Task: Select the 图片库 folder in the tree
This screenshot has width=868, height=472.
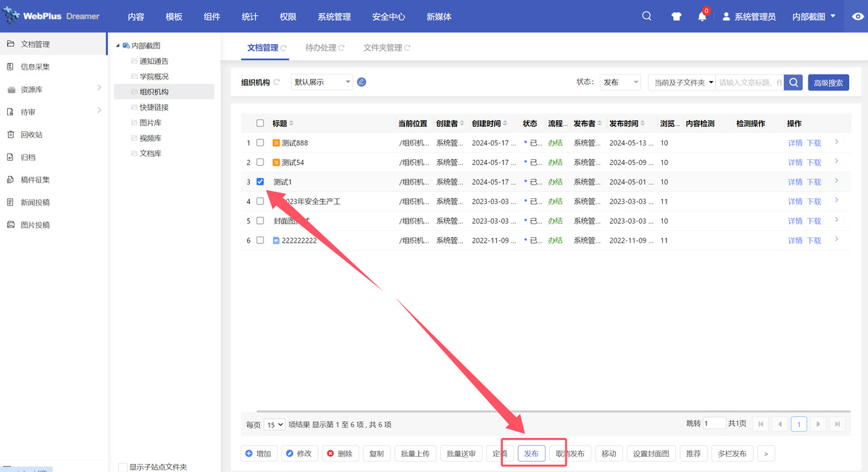Action: click(150, 123)
